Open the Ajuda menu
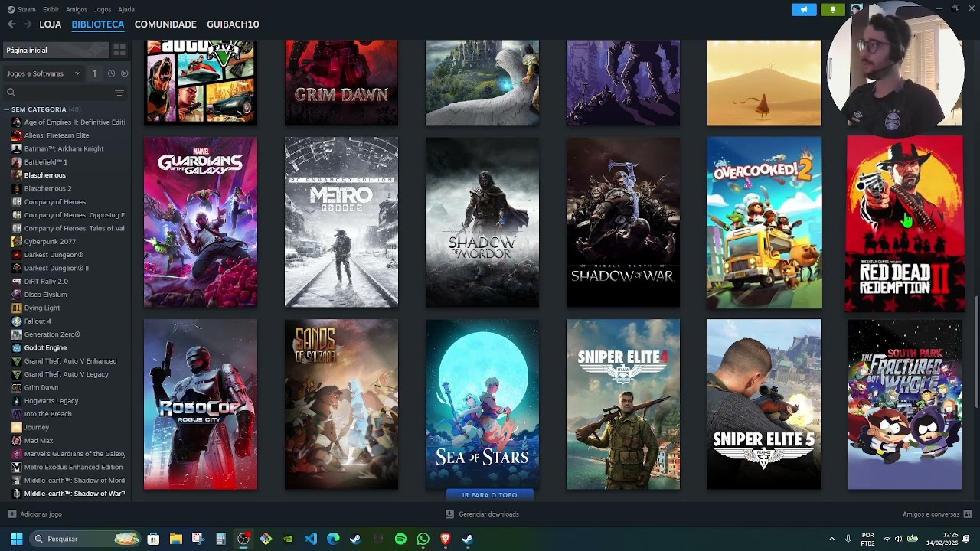The width and height of the screenshot is (980, 551). point(126,9)
